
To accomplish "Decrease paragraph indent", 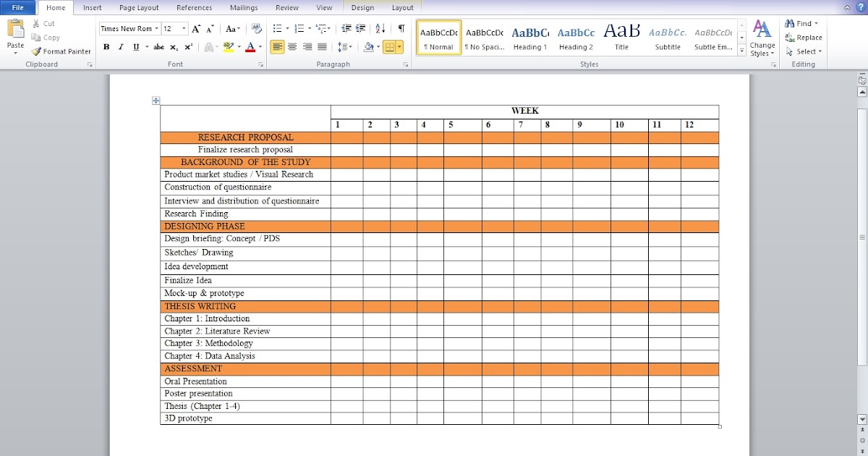I will pyautogui.click(x=346, y=29).
